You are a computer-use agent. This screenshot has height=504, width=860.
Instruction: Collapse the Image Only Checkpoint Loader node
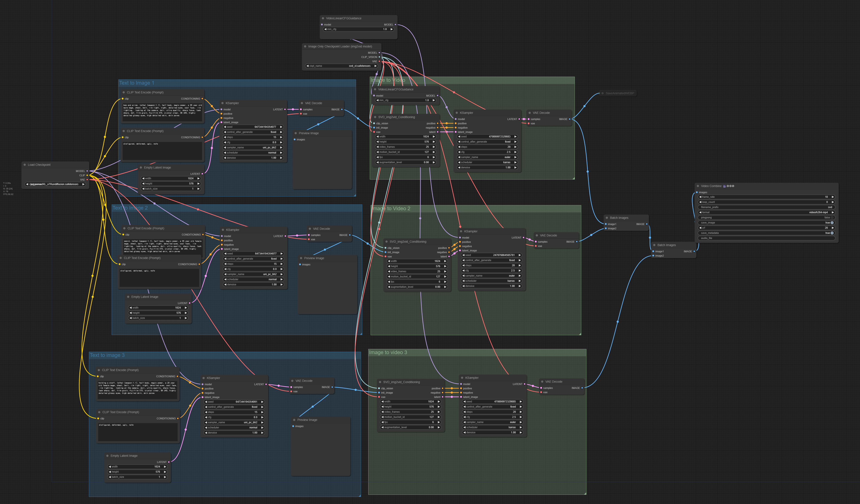pos(305,46)
